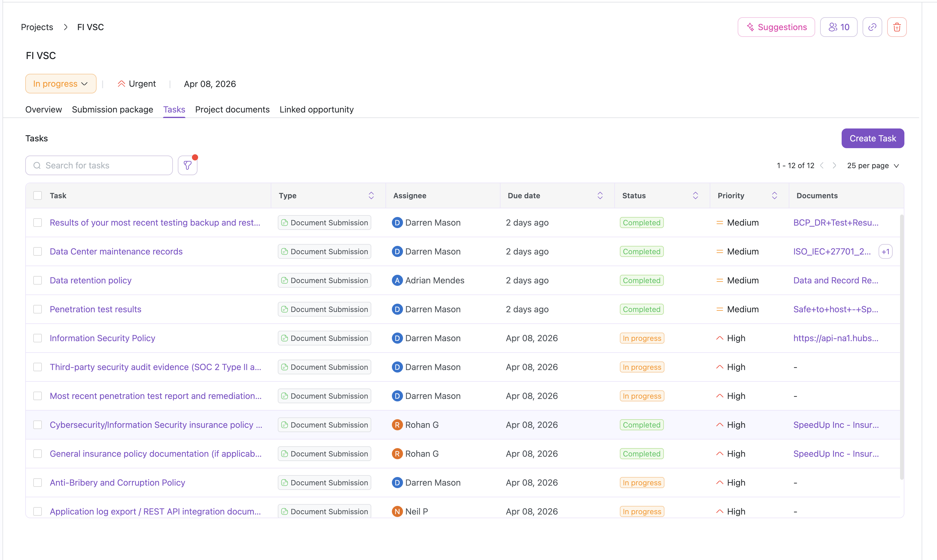Click the copy link icon button
937x560 pixels.
pyautogui.click(x=872, y=27)
